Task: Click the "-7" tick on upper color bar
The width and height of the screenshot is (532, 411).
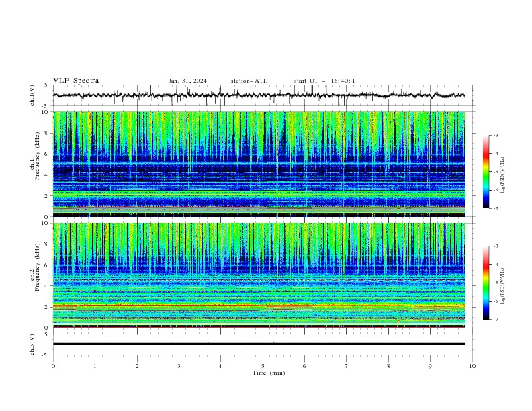Action: 495,208
